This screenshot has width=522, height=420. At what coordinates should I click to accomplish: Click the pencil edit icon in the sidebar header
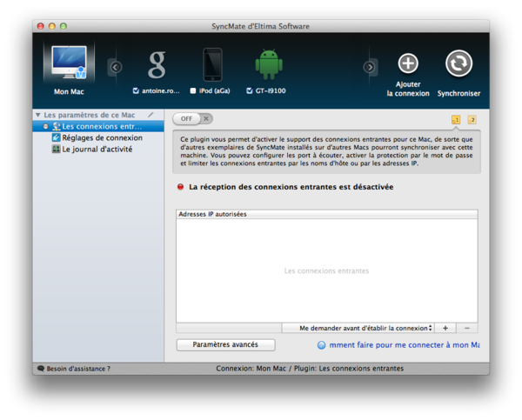pyautogui.click(x=151, y=115)
